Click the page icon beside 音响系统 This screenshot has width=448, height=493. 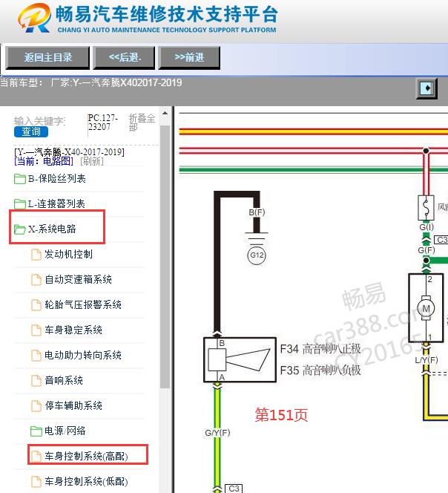[36, 380]
